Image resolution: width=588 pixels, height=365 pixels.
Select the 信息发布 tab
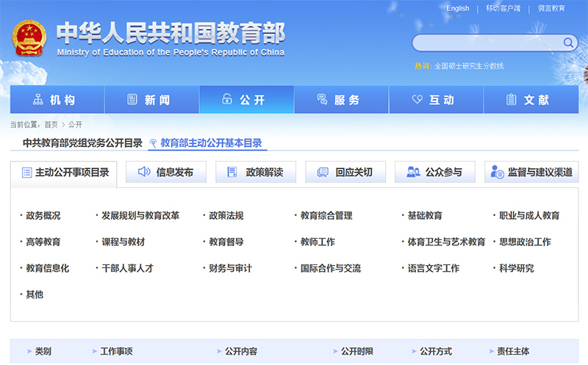(166, 172)
